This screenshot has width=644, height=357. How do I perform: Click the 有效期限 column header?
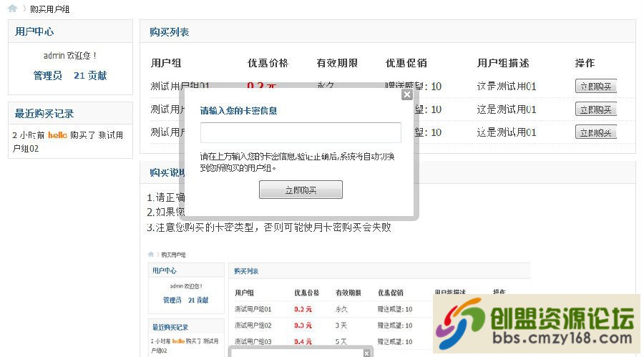(337, 63)
